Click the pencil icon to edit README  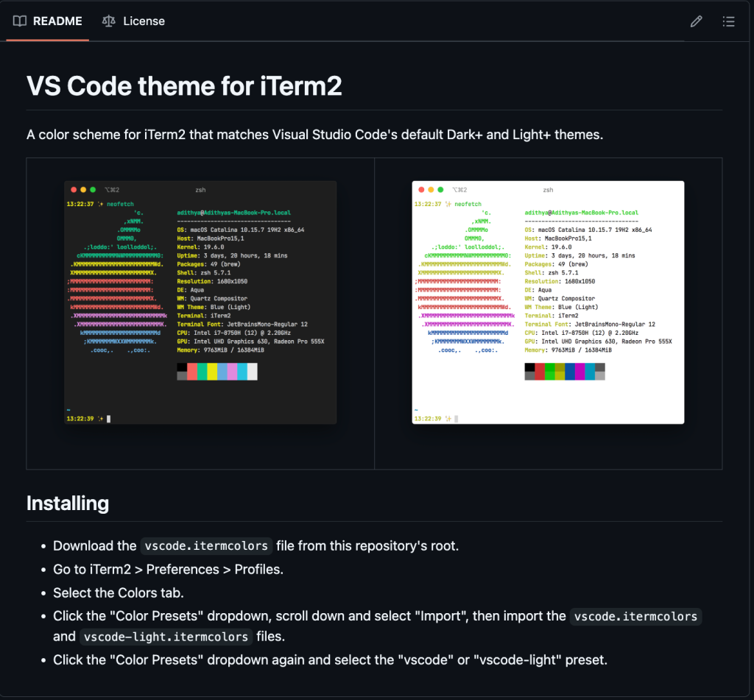click(x=696, y=21)
